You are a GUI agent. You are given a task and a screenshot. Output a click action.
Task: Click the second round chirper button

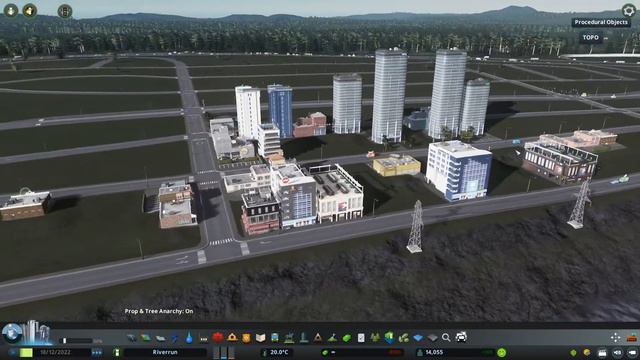pos(29,10)
